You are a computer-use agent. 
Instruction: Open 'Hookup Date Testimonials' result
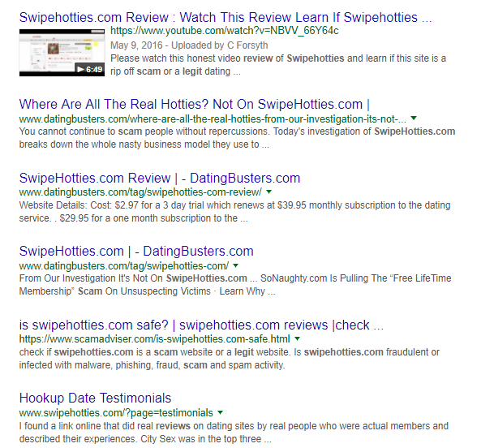pos(95,398)
